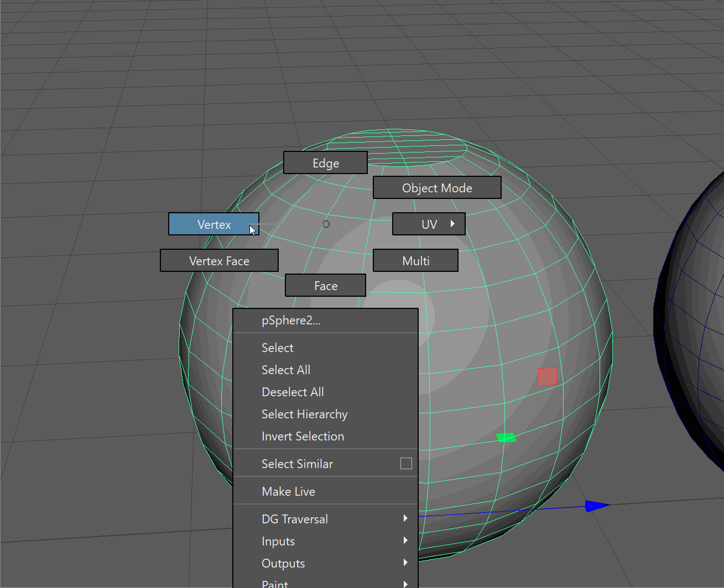Click the pSphere2... menu entry

291,321
